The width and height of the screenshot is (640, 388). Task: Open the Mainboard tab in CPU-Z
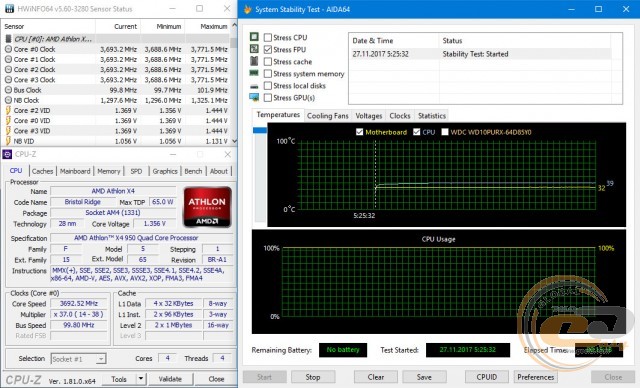pos(75,171)
